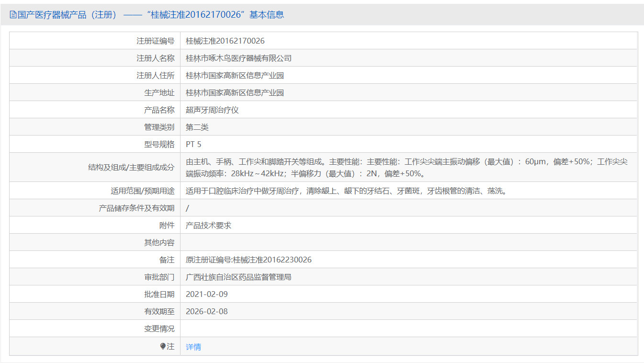Click the 注册证编号 row label

point(156,41)
